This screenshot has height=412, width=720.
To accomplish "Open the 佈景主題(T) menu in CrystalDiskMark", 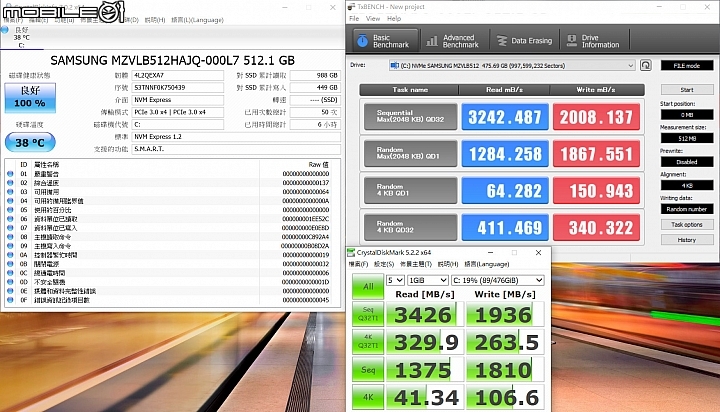I will tap(416, 264).
